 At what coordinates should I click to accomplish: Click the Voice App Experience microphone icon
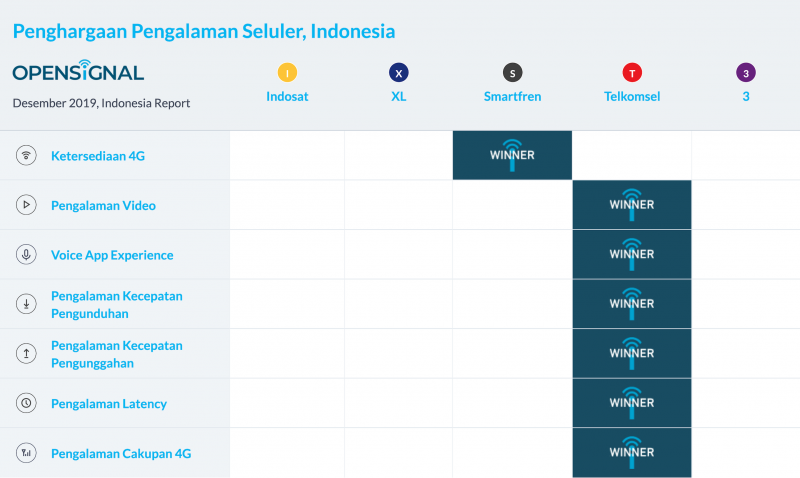pyautogui.click(x=26, y=254)
